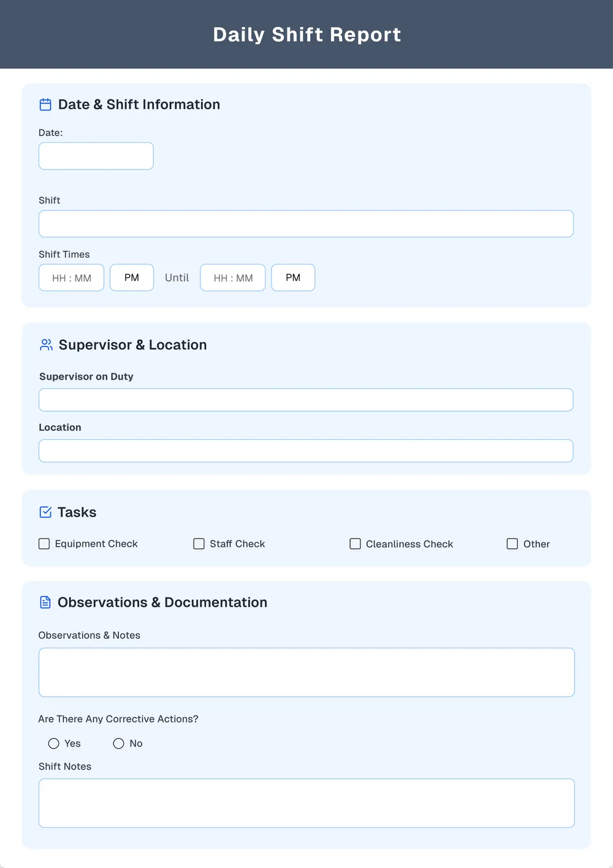The width and height of the screenshot is (613, 868).
Task: Click the Date input field
Action: [x=96, y=156]
